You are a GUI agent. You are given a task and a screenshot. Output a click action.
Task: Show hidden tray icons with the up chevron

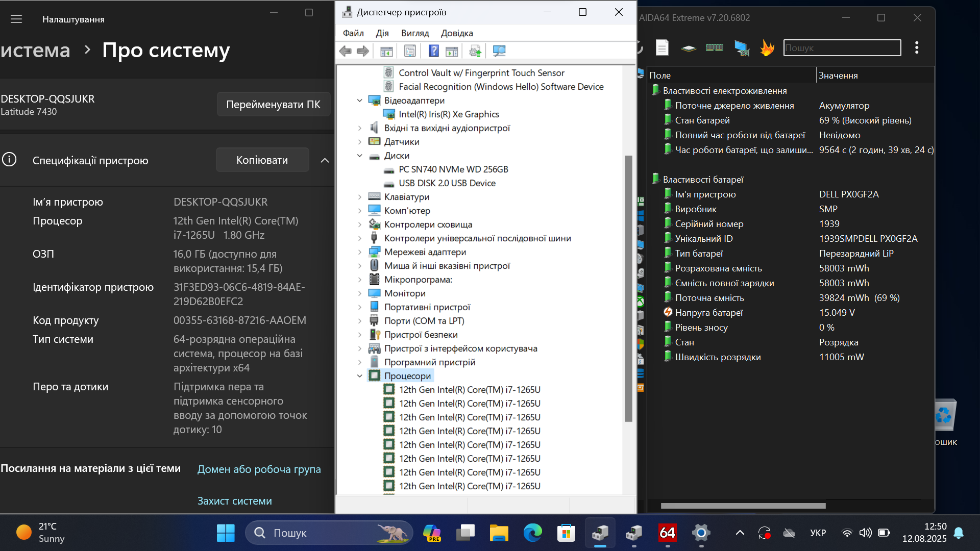tap(740, 533)
